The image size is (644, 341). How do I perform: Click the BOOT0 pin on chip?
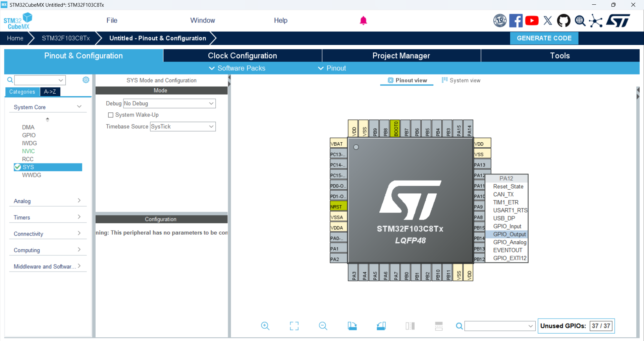pos(396,129)
